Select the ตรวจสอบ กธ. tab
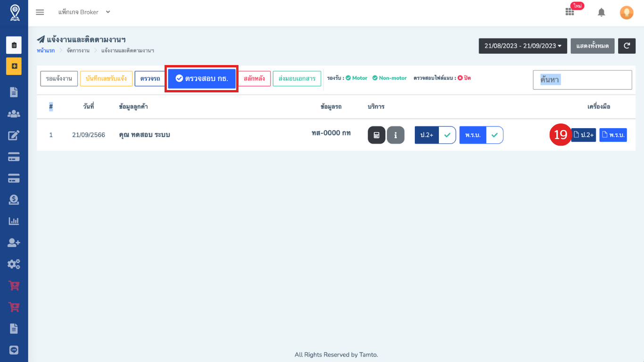The height and width of the screenshot is (362, 644). click(x=201, y=78)
